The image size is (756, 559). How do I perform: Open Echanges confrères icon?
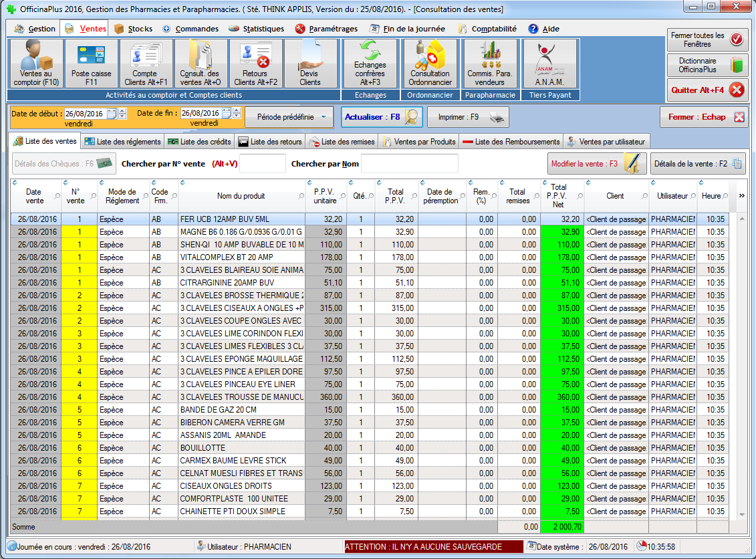click(x=370, y=64)
